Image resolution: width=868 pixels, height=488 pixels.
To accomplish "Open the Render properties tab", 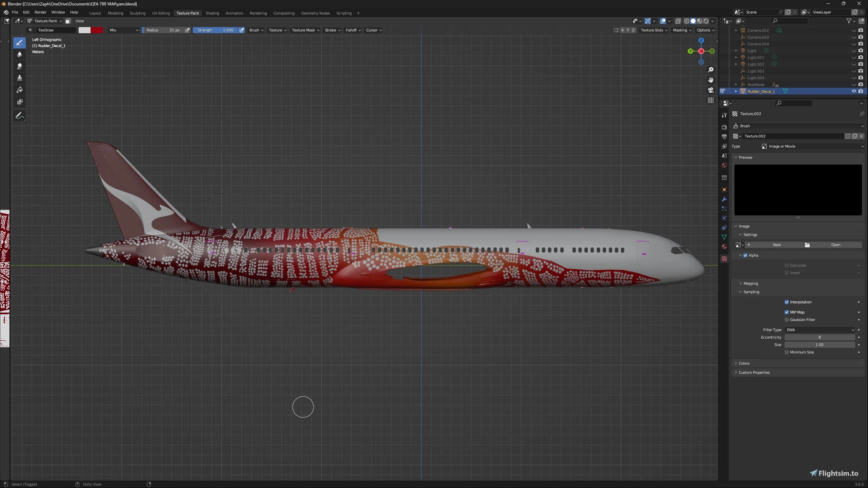I will [x=724, y=127].
